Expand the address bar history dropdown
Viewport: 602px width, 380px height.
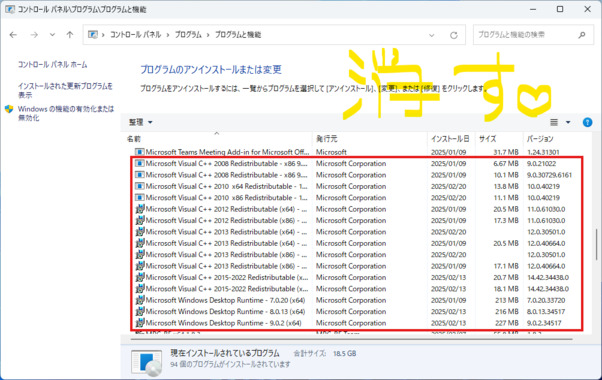coord(432,35)
